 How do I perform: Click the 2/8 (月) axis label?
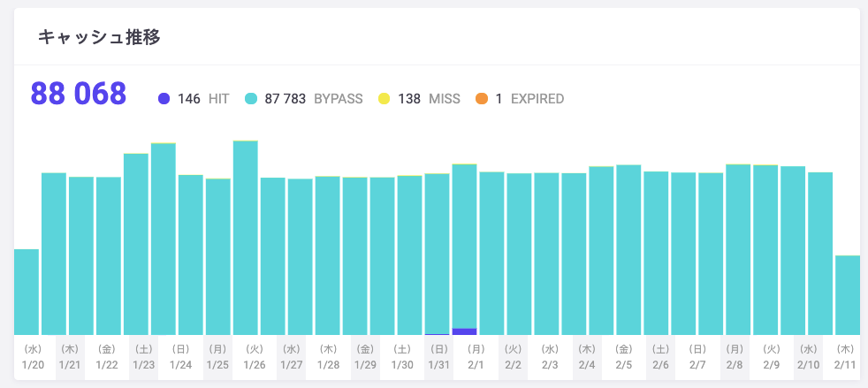[x=734, y=356]
